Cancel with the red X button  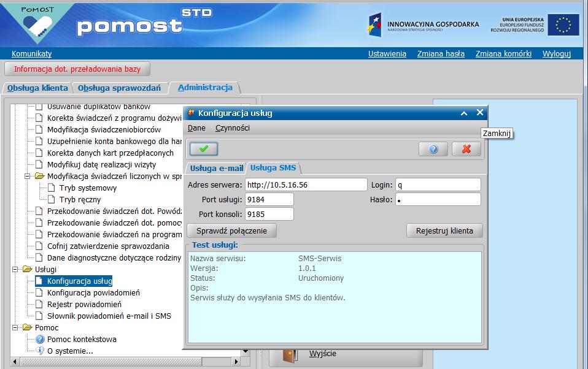click(x=466, y=149)
